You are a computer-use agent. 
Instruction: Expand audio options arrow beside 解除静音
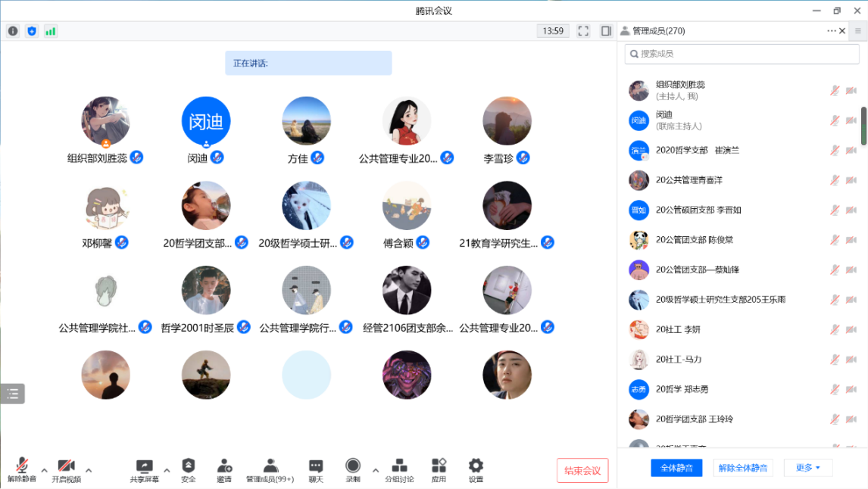[x=44, y=470]
